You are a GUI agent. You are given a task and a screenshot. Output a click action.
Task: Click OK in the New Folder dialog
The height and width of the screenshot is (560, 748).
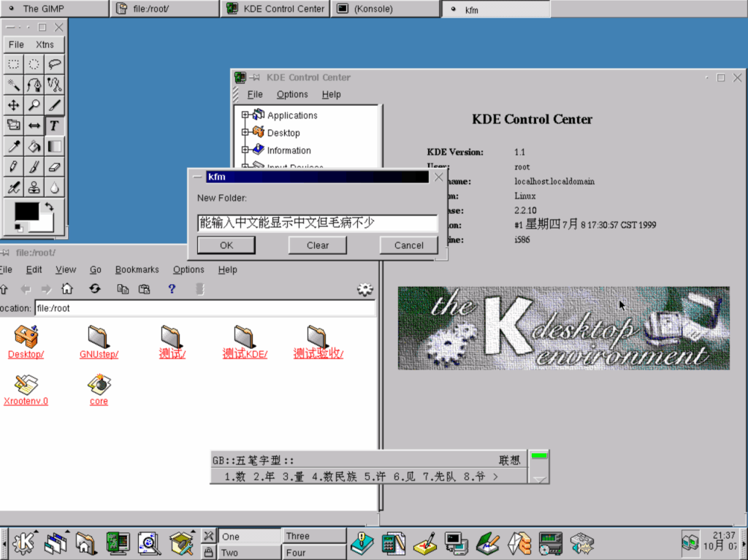[x=226, y=245]
